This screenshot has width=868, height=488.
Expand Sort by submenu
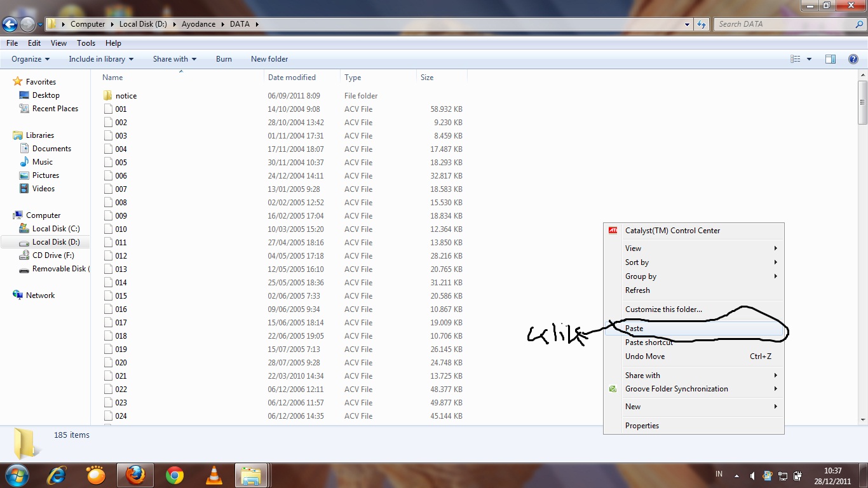pos(694,262)
